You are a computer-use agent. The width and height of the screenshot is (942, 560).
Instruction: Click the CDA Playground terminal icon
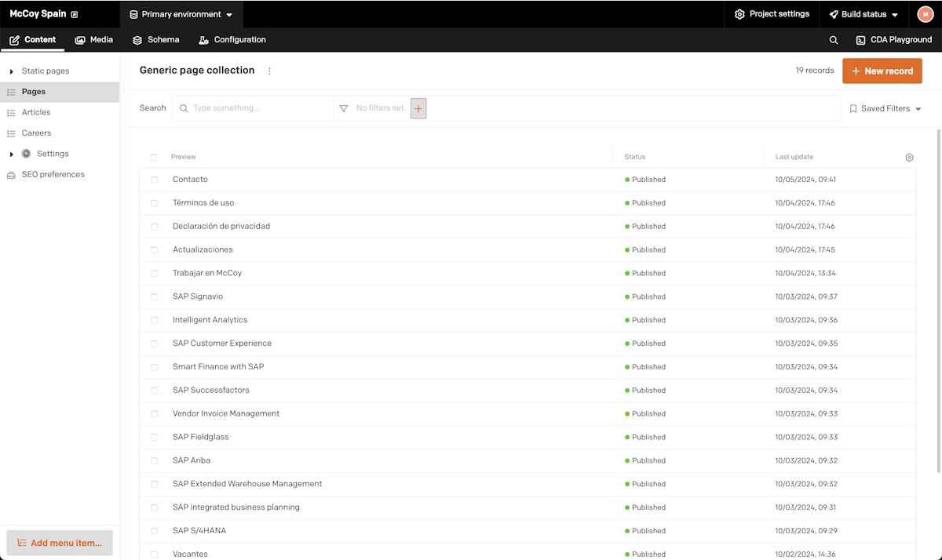pyautogui.click(x=860, y=40)
